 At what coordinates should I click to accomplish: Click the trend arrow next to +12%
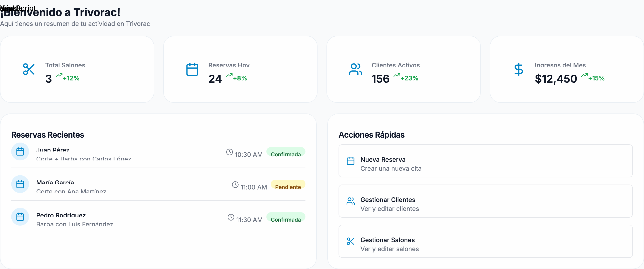59,75
